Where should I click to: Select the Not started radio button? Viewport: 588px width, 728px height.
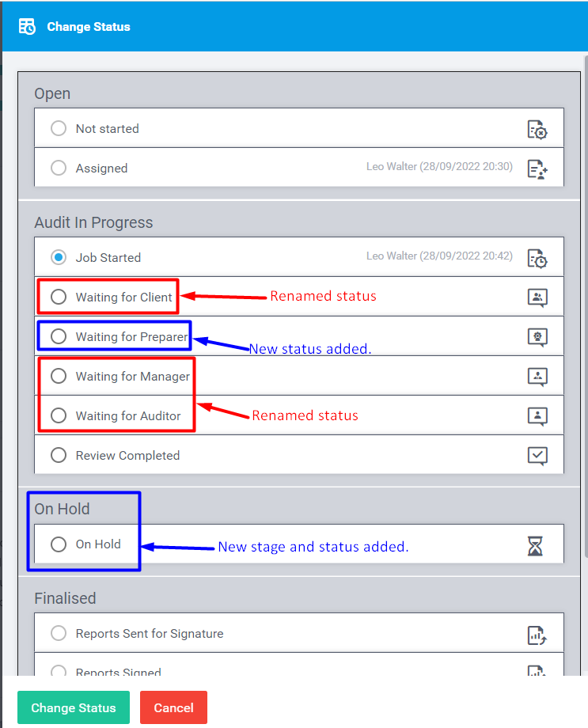pyautogui.click(x=59, y=128)
